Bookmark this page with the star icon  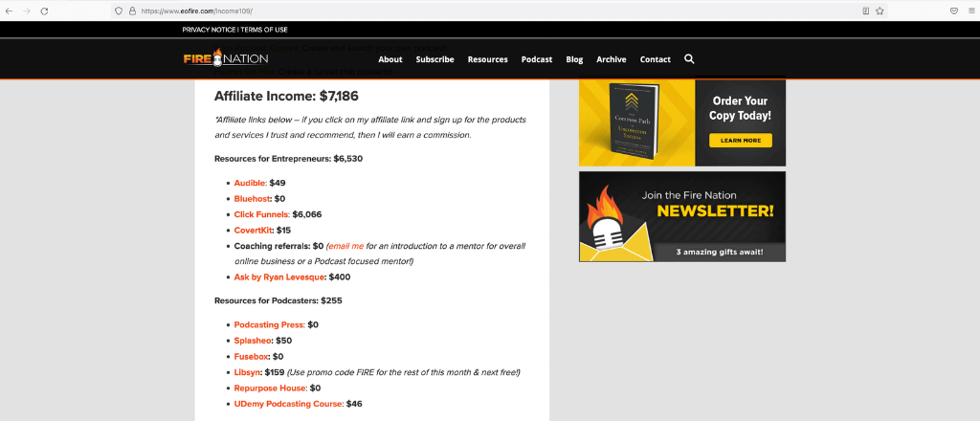880,11
